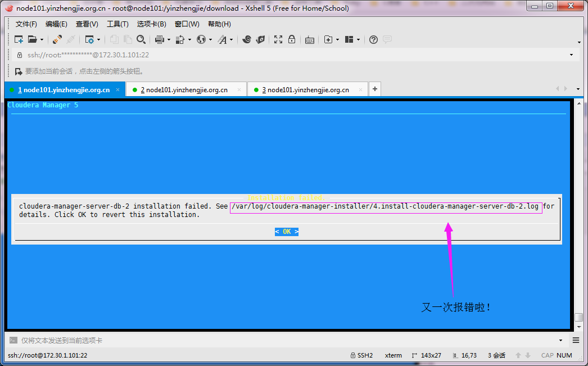Open the tab list dropdown arrow
This screenshot has height=366, width=588.
[578, 89]
